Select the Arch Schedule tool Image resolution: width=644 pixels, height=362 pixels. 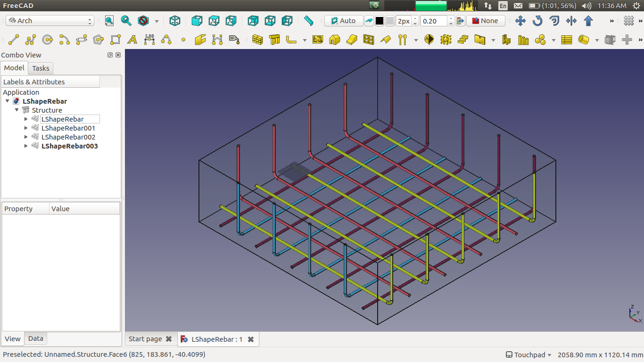tap(567, 40)
